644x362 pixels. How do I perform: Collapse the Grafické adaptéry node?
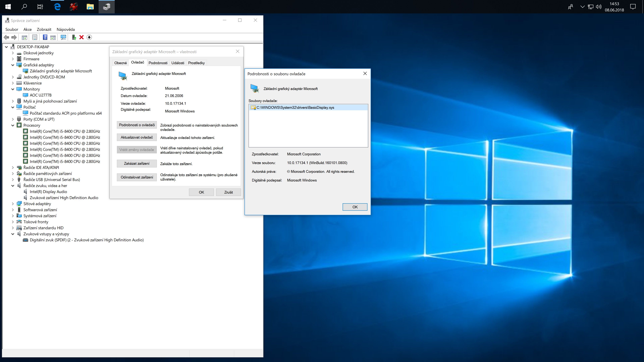(x=13, y=65)
